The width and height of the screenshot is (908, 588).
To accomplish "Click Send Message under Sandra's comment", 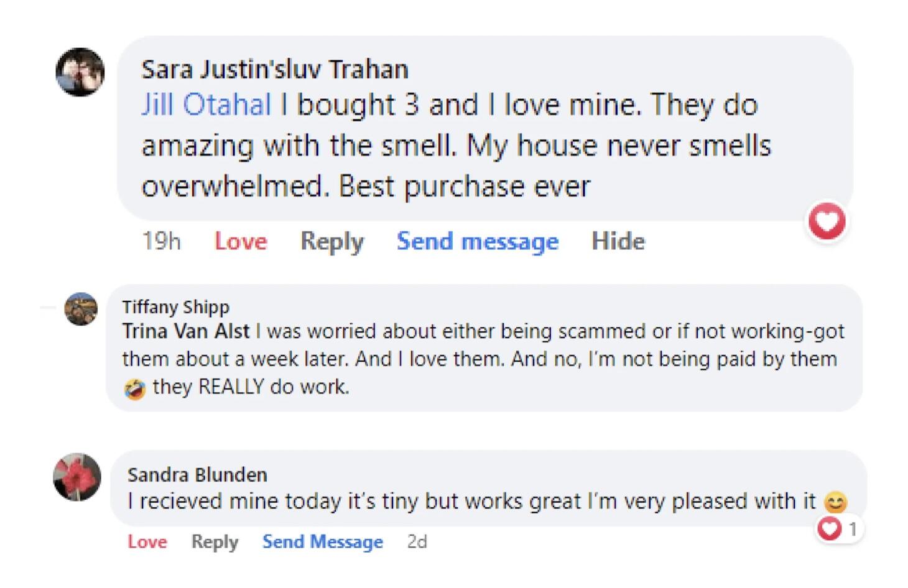I will point(322,542).
